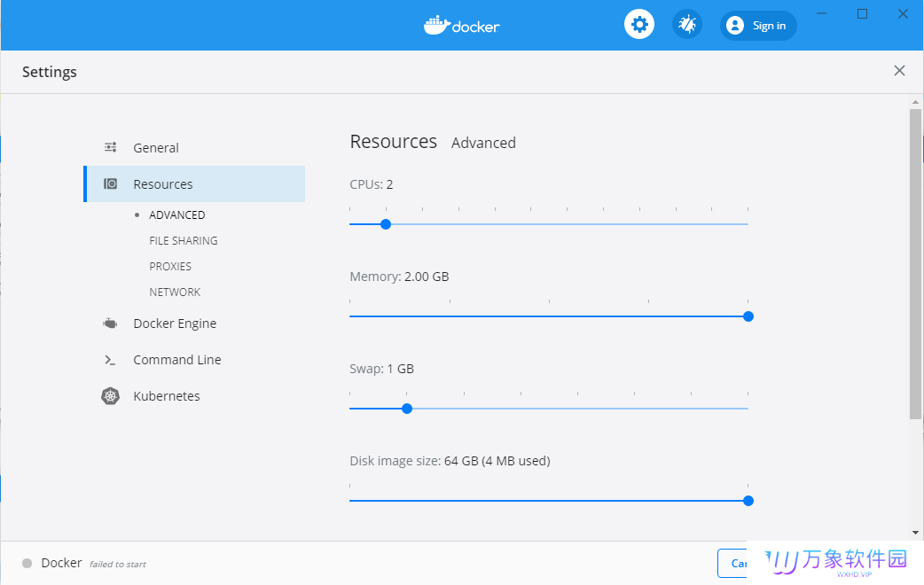Click the 'Swap: 1 GB' label
924x585 pixels.
[x=382, y=369]
